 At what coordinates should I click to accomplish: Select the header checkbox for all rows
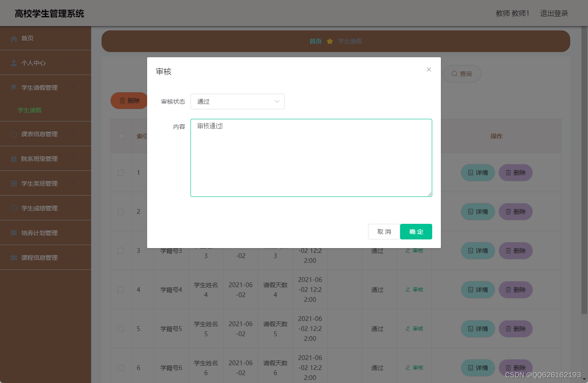122,136
